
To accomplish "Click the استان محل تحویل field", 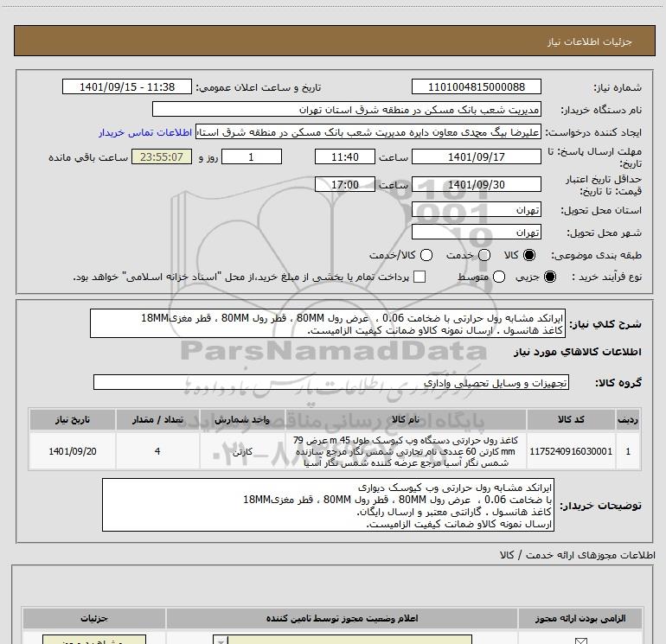I will [476, 210].
